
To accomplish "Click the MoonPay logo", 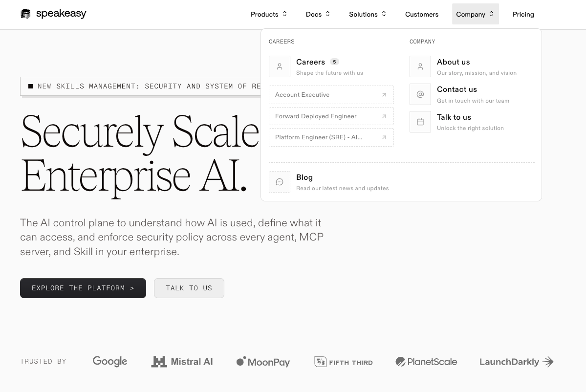I will [x=263, y=362].
